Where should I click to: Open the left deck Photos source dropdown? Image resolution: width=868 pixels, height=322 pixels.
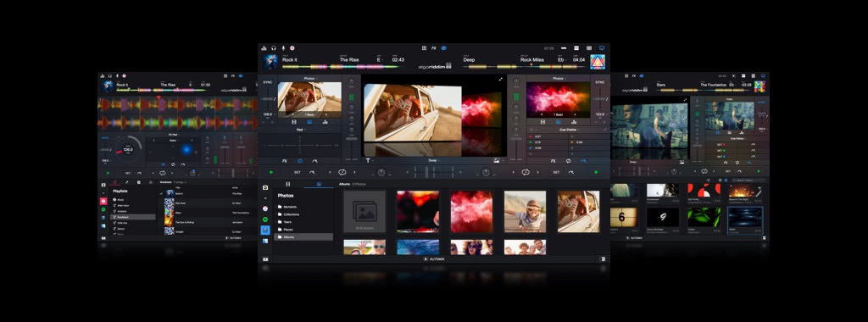click(x=309, y=79)
